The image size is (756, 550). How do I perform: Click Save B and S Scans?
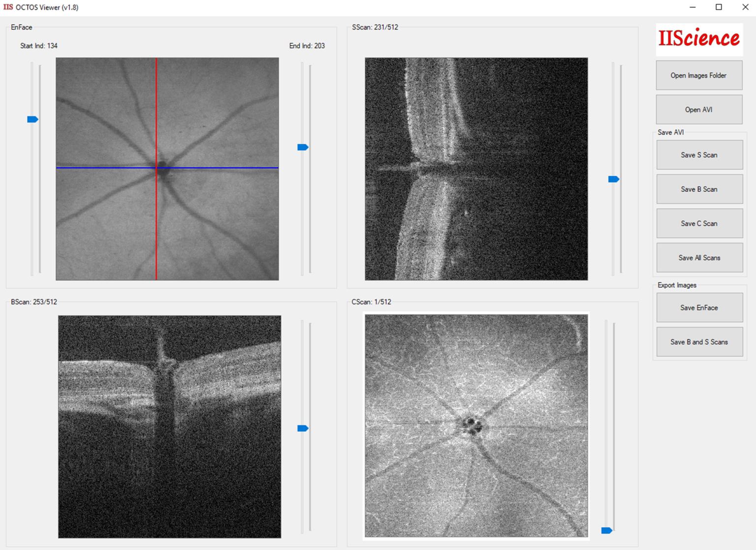pyautogui.click(x=699, y=342)
